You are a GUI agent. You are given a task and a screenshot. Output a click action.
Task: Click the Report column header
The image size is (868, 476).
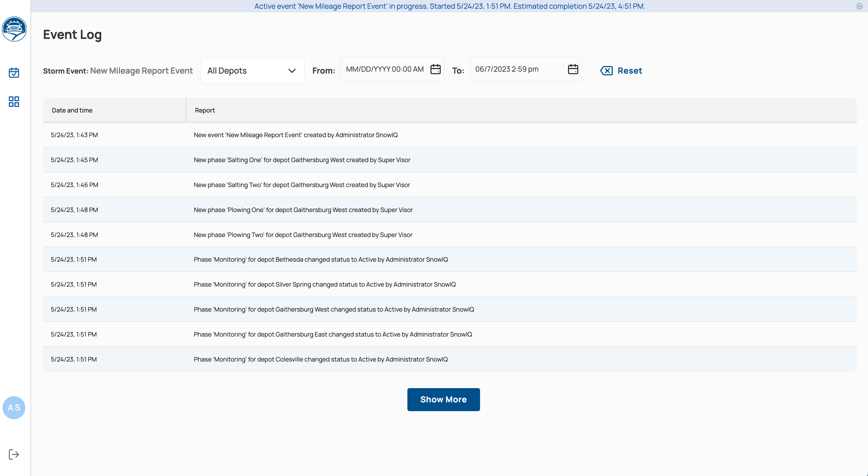coord(205,110)
